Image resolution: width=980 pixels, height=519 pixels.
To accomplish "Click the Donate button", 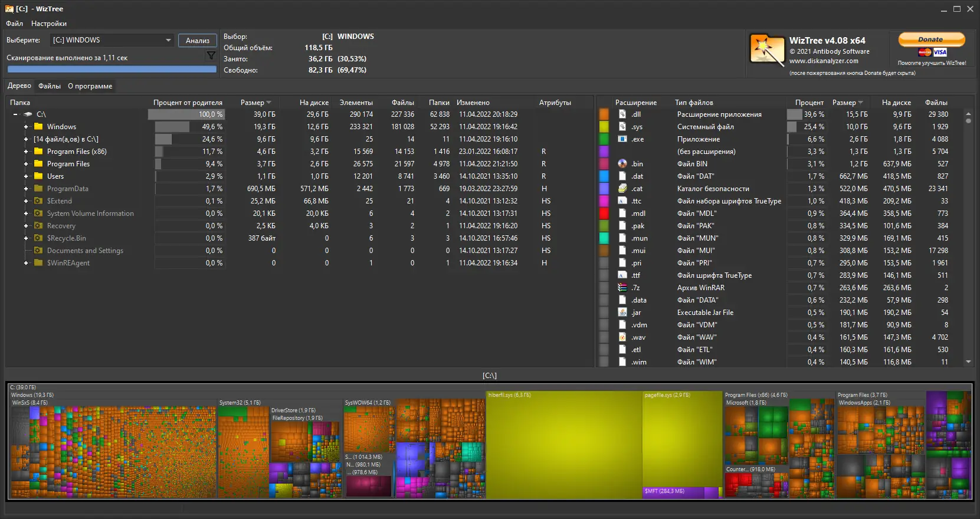I will click(931, 40).
